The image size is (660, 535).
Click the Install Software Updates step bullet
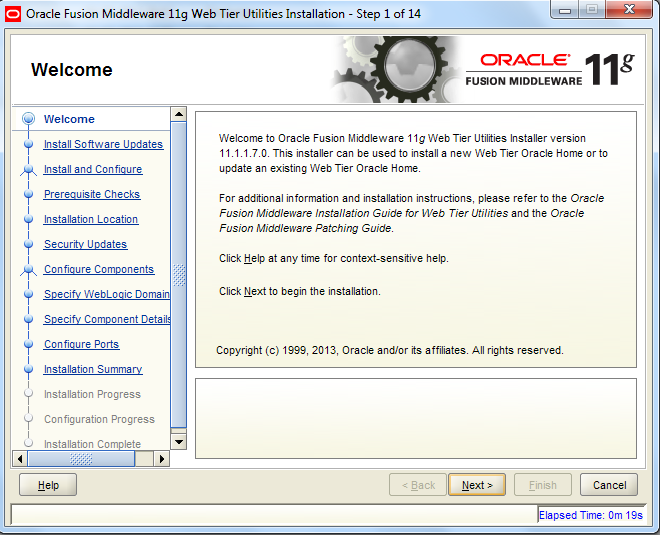(x=29, y=144)
